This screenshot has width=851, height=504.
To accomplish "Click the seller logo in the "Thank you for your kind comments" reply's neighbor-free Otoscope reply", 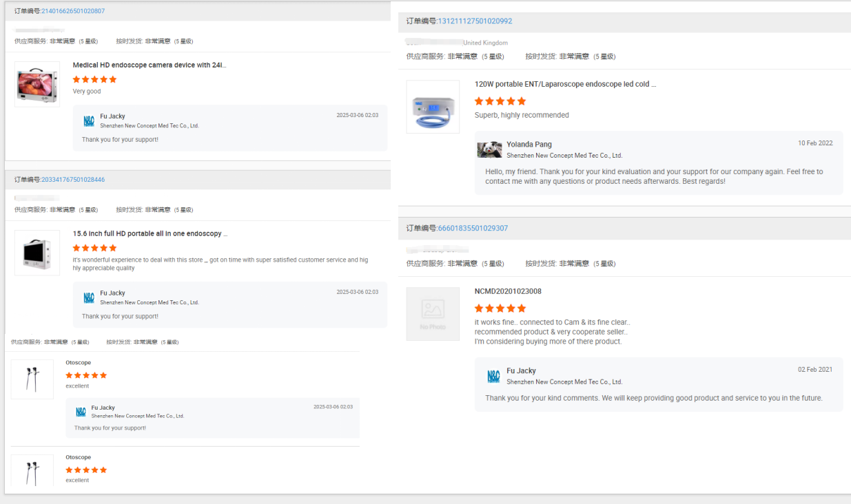I will point(81,412).
